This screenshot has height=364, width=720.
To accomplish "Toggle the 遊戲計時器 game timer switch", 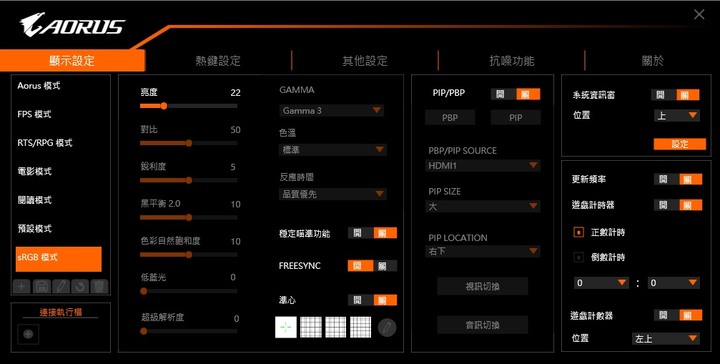I will pyautogui.click(x=678, y=205).
